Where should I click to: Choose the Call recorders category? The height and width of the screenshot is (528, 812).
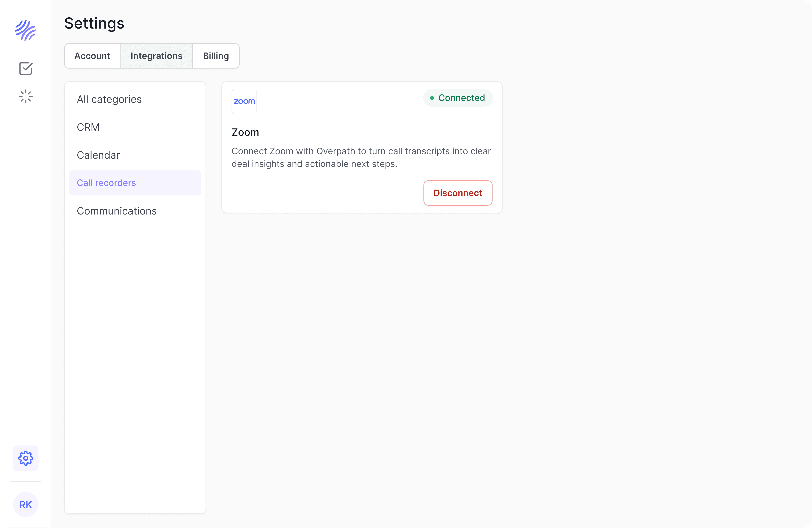[x=106, y=183]
